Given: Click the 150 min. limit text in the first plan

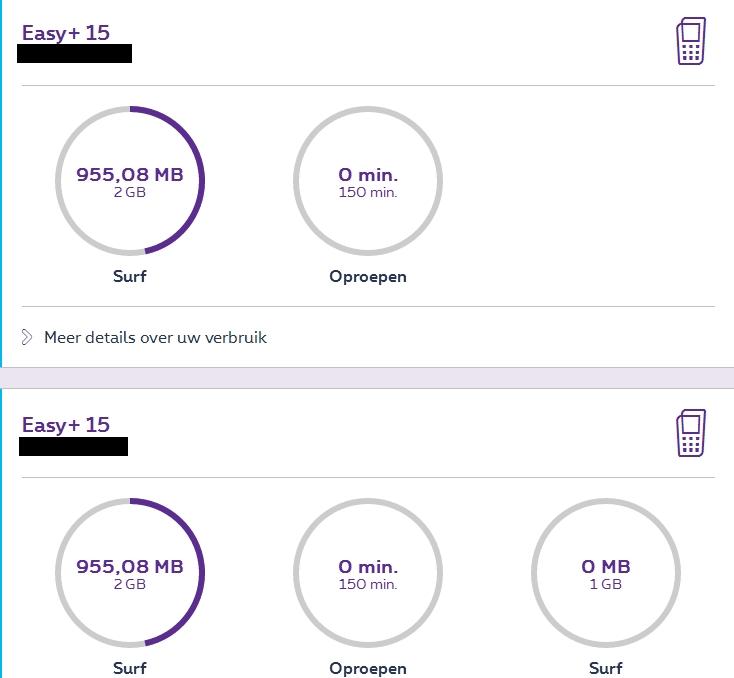Looking at the screenshot, I should [368, 192].
